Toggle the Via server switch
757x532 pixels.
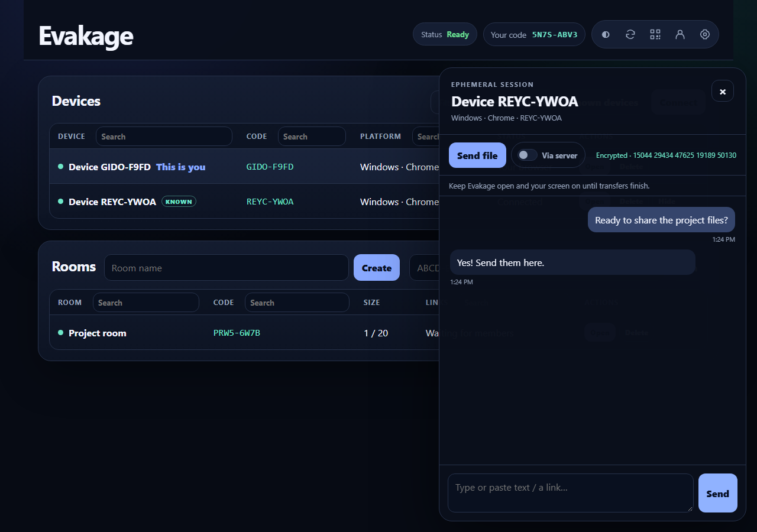[528, 155]
